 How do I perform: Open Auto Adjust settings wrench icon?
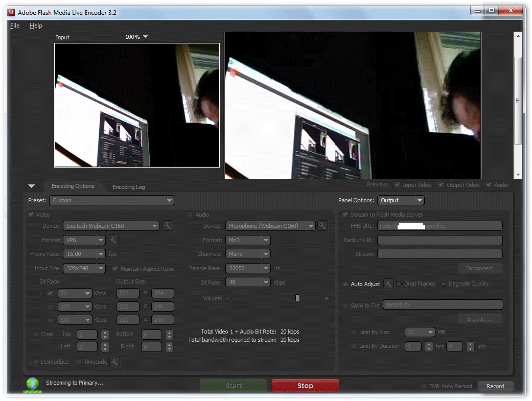coord(388,284)
